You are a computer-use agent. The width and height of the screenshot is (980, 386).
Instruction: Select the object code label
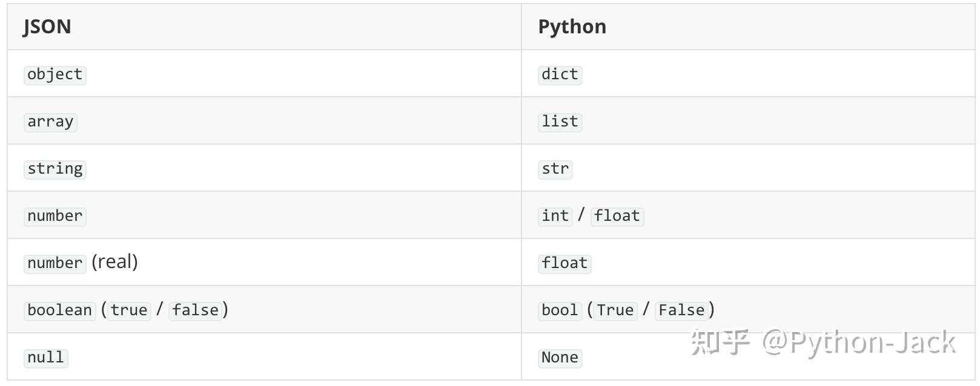[55, 74]
